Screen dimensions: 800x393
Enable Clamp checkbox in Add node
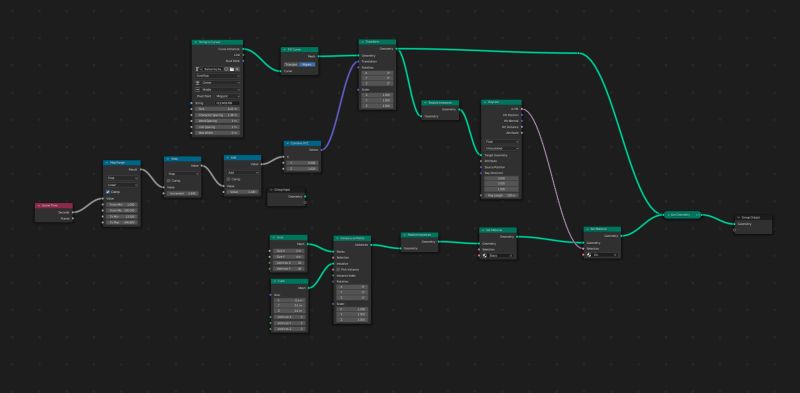tap(229, 179)
